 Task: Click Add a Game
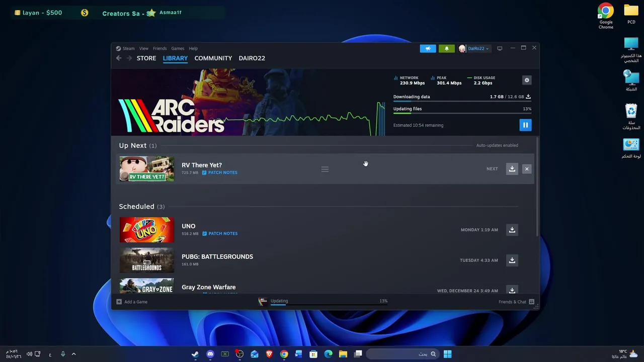pos(132,302)
